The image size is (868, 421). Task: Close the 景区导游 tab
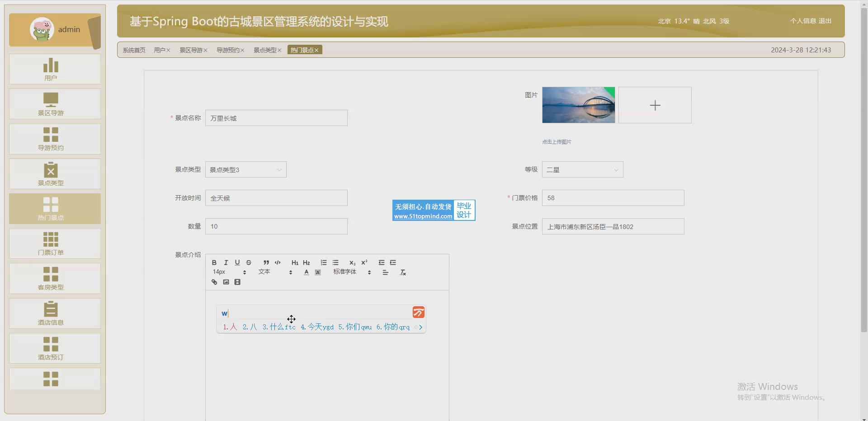click(x=205, y=50)
